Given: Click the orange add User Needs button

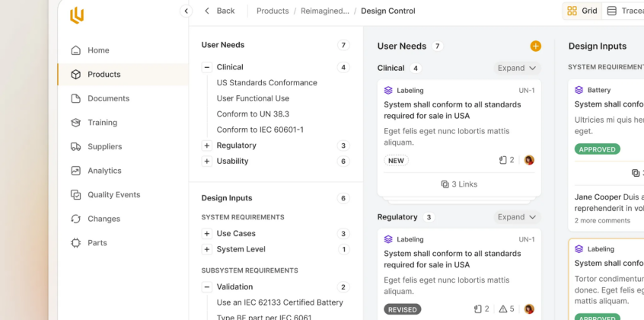Looking at the screenshot, I should click(x=535, y=46).
